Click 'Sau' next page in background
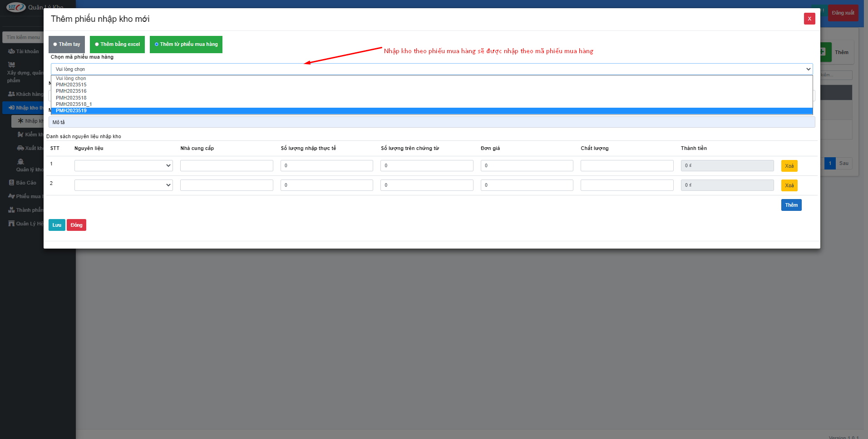Screen dimensions: 868x439 [843, 163]
